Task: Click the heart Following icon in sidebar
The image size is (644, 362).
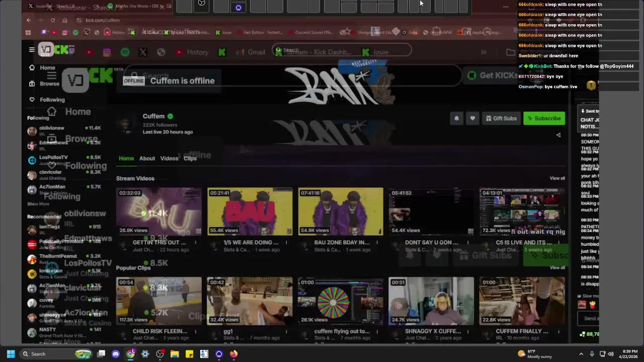Action: coord(32,100)
